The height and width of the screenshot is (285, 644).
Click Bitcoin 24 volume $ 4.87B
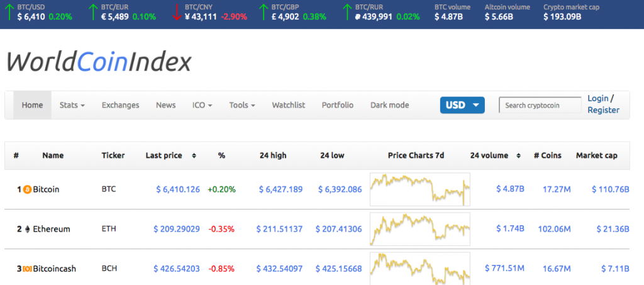pos(510,189)
